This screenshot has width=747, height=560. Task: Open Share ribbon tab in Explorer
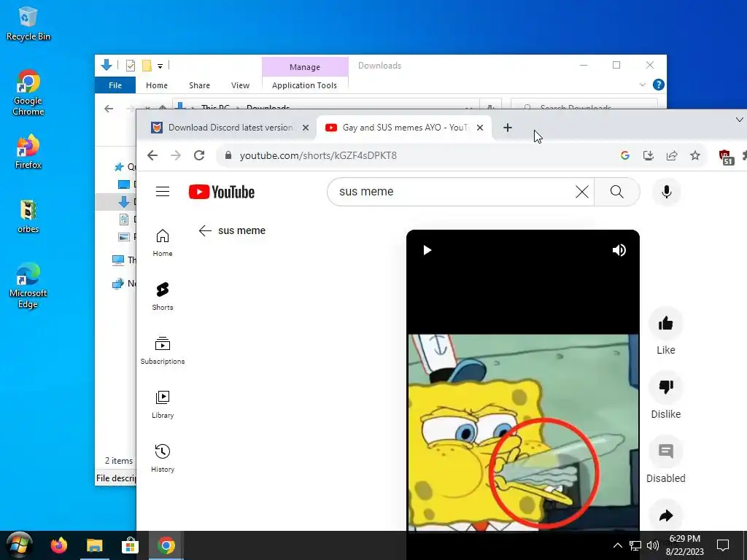[x=199, y=85]
